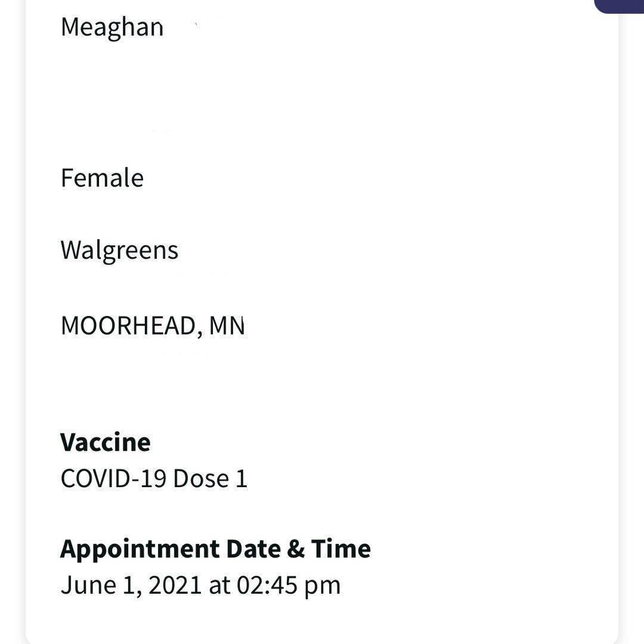The height and width of the screenshot is (644, 644).
Task: Click the dark purple button at top right
Action: [x=620, y=5]
